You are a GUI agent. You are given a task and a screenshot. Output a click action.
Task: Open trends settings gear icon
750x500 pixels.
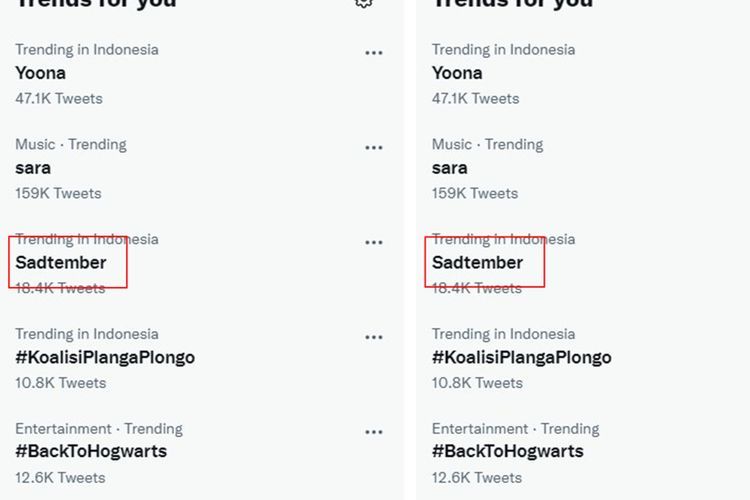[x=364, y=3]
